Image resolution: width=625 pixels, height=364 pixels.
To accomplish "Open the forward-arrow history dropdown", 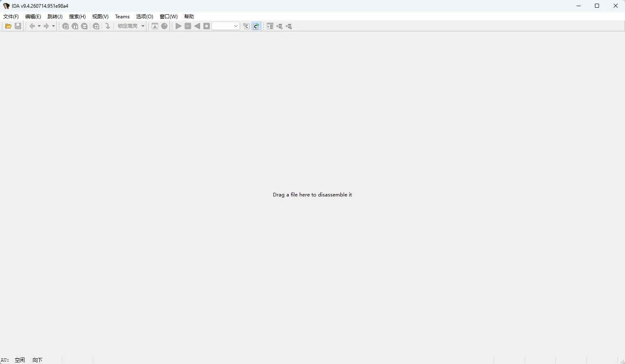I will (53, 26).
